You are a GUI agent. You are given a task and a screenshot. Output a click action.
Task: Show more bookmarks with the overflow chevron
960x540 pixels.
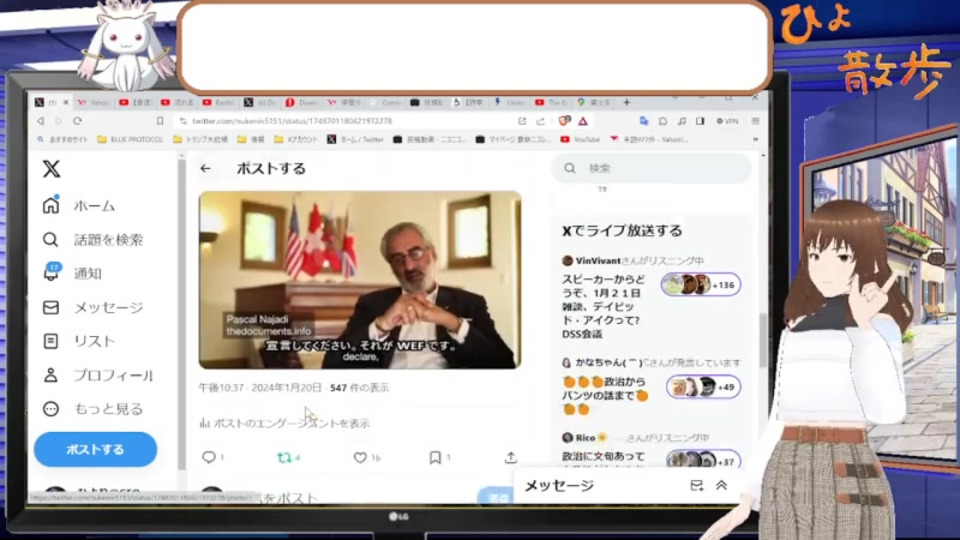click(756, 140)
